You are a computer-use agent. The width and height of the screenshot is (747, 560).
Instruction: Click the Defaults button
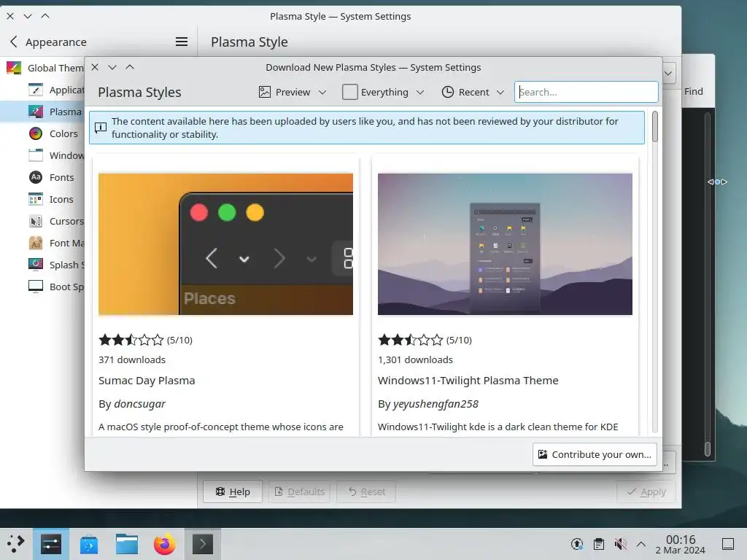[300, 491]
